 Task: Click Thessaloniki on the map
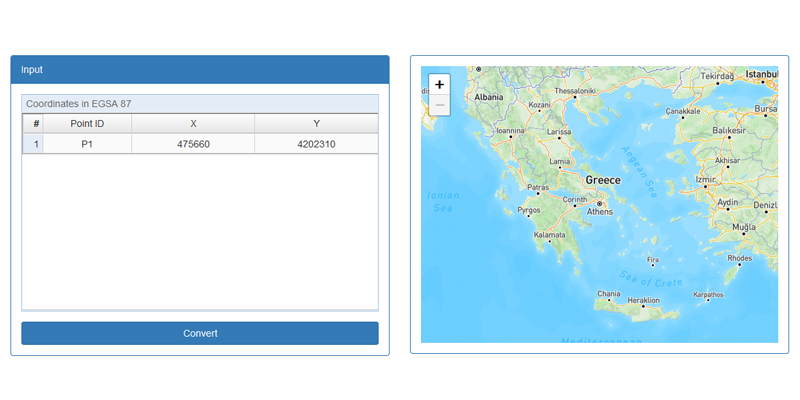(575, 91)
